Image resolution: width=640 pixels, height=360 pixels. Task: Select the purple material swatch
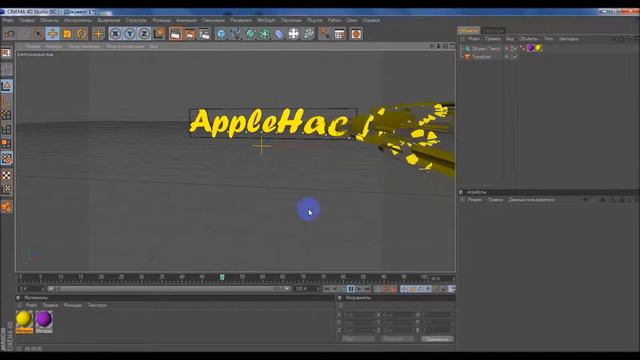pos(44,322)
